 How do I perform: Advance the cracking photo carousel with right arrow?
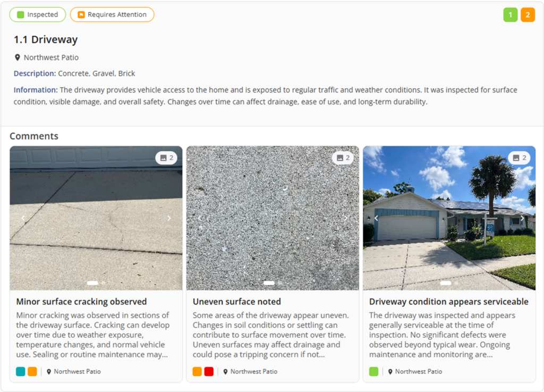coord(169,218)
